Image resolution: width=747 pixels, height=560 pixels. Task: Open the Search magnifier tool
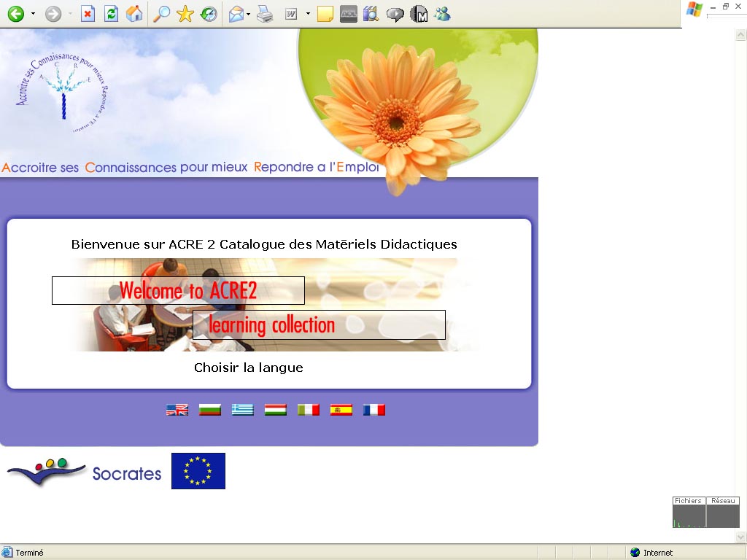(161, 14)
